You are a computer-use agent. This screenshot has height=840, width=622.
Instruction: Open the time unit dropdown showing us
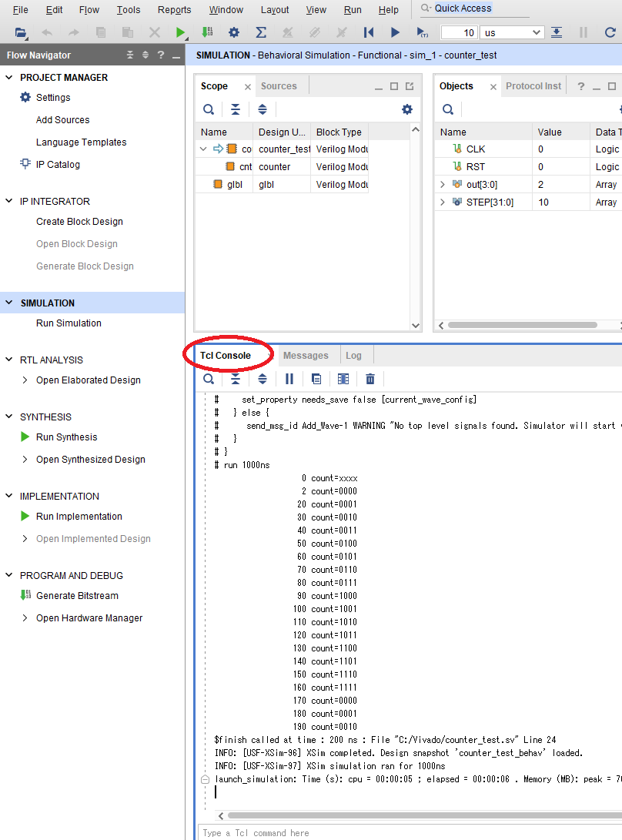point(513,32)
